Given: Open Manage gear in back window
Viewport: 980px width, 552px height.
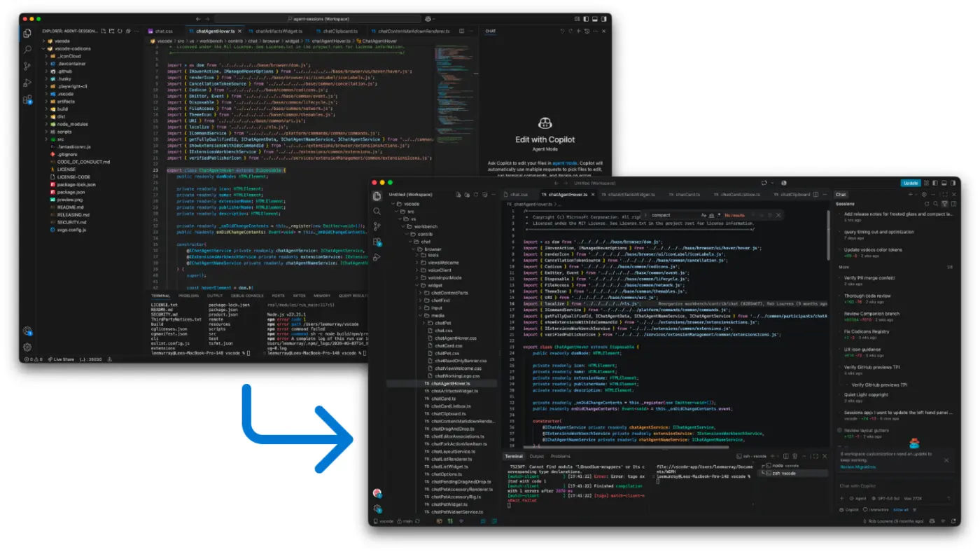Looking at the screenshot, I should coord(27,347).
